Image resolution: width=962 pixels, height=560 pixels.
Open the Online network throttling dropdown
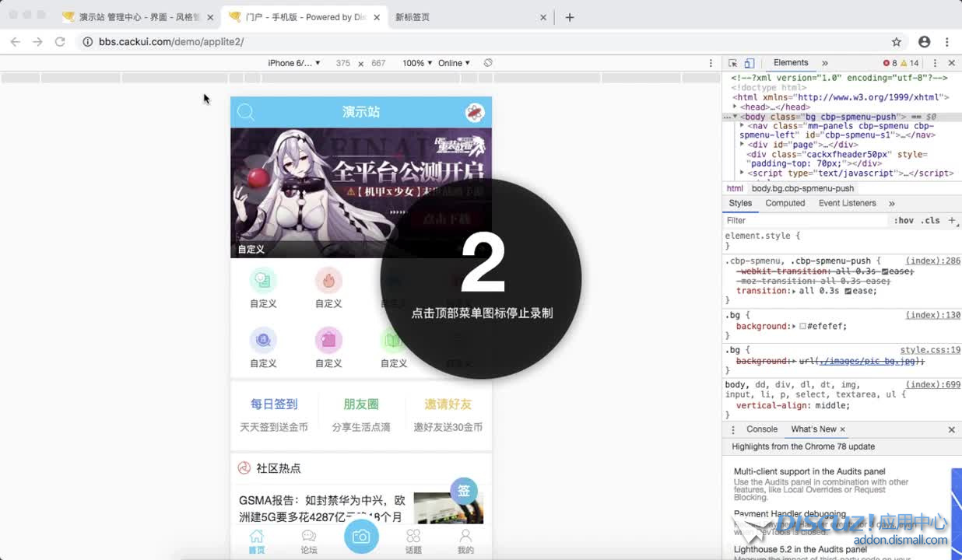click(454, 63)
